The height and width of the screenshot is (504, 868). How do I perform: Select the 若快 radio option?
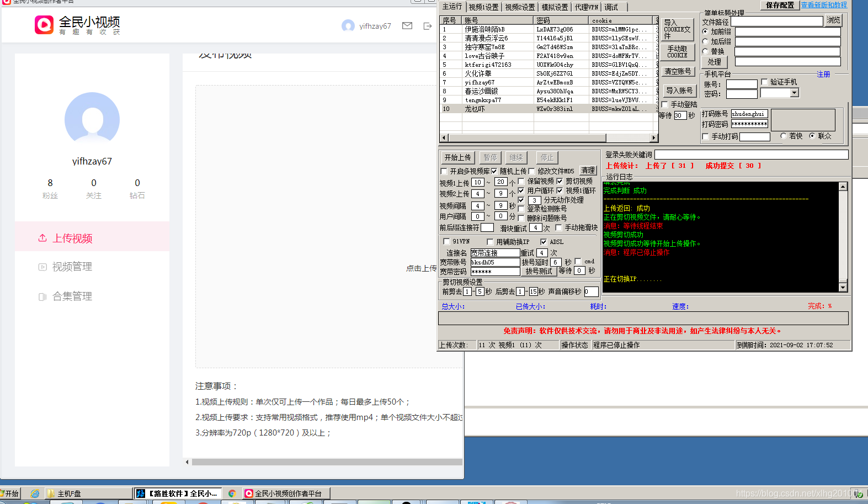click(x=784, y=136)
